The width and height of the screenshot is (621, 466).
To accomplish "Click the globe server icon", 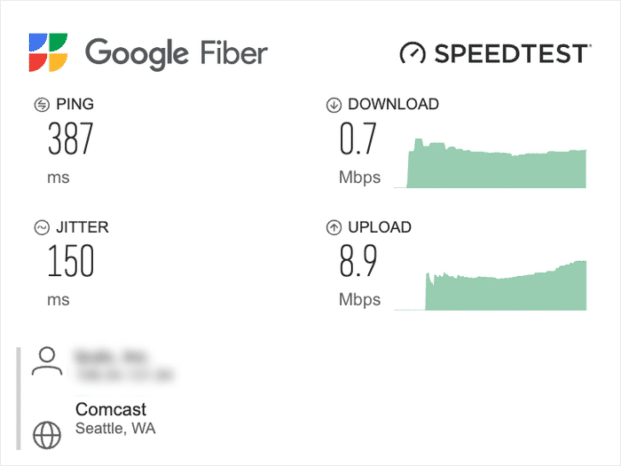I will tap(47, 434).
